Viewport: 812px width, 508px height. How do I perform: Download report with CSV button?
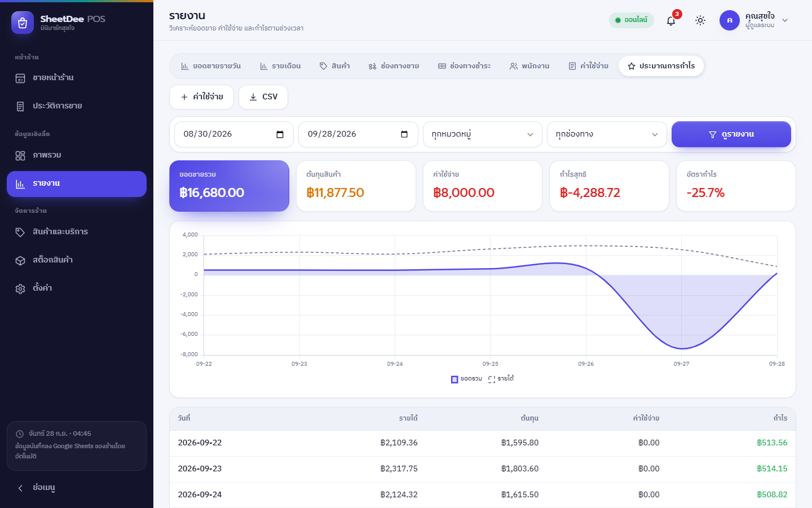click(x=263, y=97)
